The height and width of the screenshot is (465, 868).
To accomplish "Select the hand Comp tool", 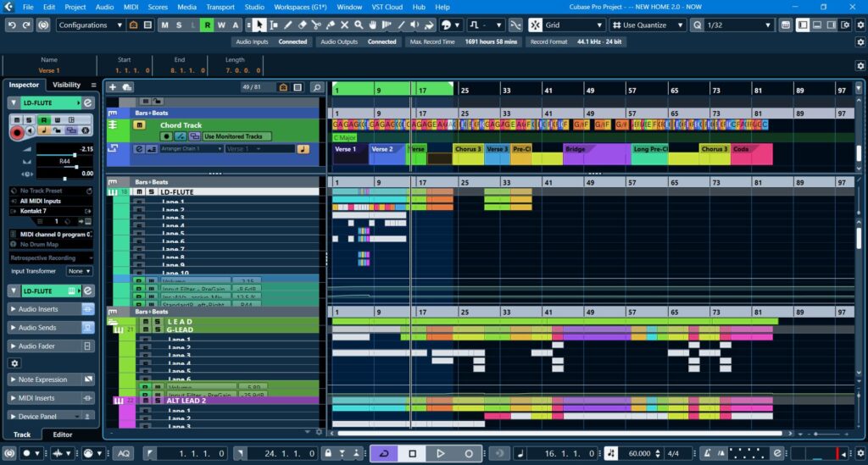I will (373, 25).
